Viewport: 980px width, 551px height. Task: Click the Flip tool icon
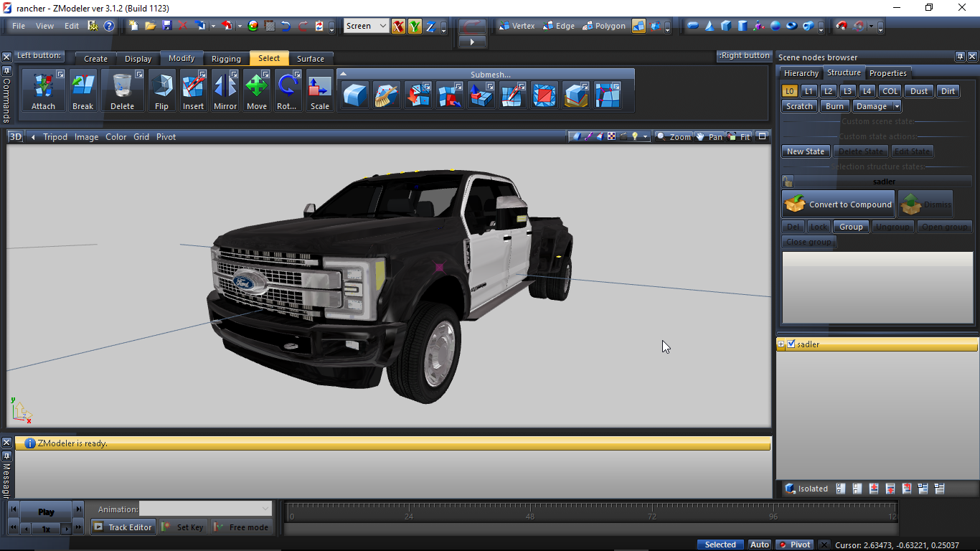[x=161, y=90]
